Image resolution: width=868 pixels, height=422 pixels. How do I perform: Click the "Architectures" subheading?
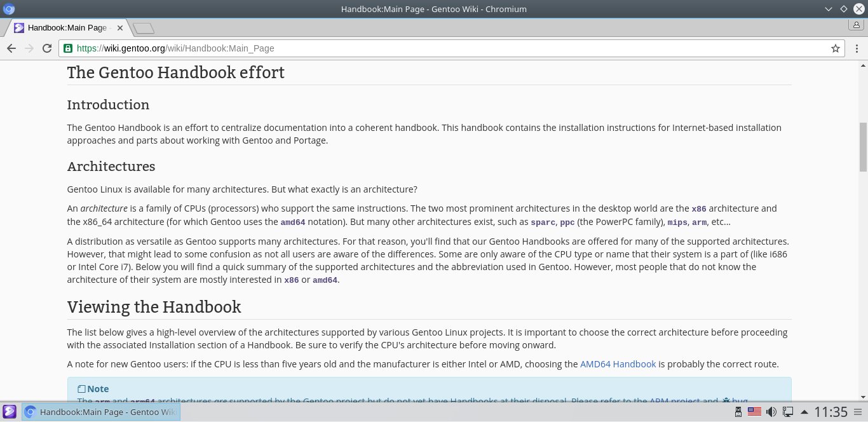pos(111,167)
